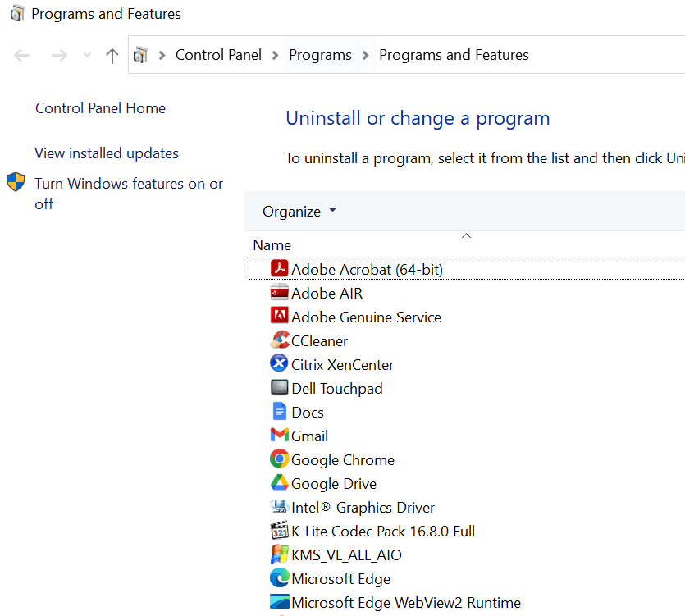Click the Adobe Acrobat (64-bit) icon
Screen dimensions: 685x616
279,269
